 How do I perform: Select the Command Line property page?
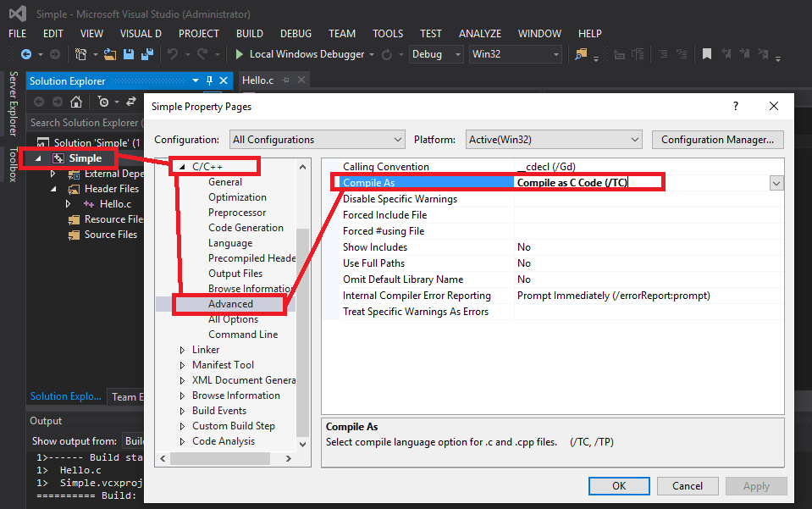pyautogui.click(x=243, y=335)
